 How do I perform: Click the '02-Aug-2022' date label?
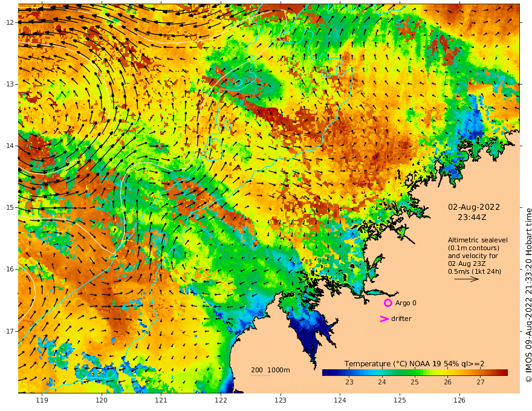474,207
